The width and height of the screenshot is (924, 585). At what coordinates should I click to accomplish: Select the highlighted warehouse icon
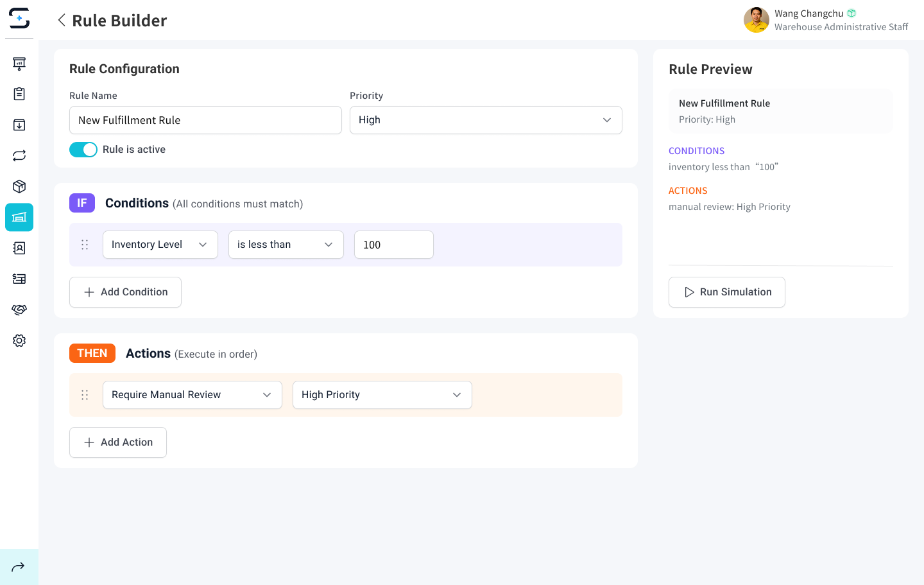[19, 217]
